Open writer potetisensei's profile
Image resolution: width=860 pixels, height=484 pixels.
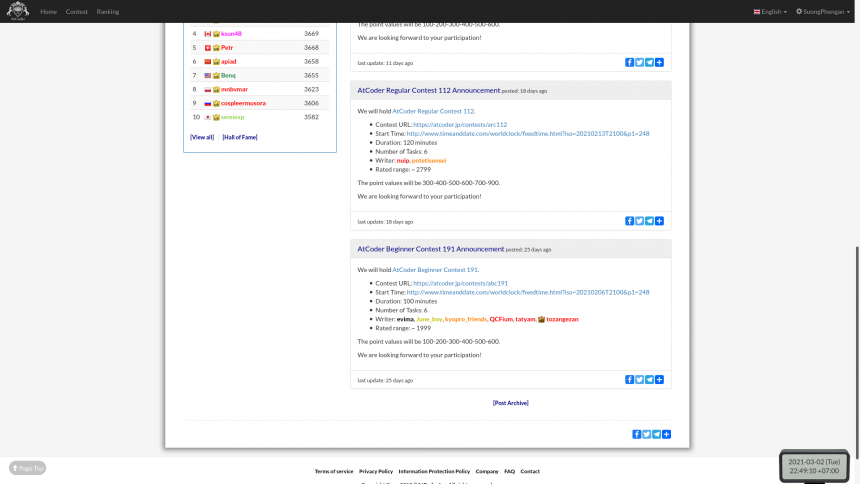click(429, 160)
